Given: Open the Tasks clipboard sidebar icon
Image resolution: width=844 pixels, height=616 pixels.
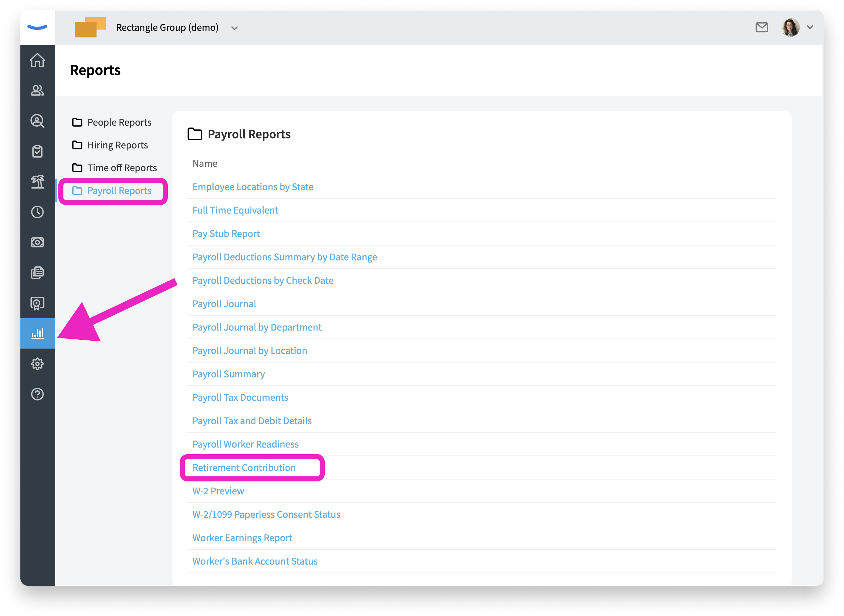Looking at the screenshot, I should click(37, 151).
